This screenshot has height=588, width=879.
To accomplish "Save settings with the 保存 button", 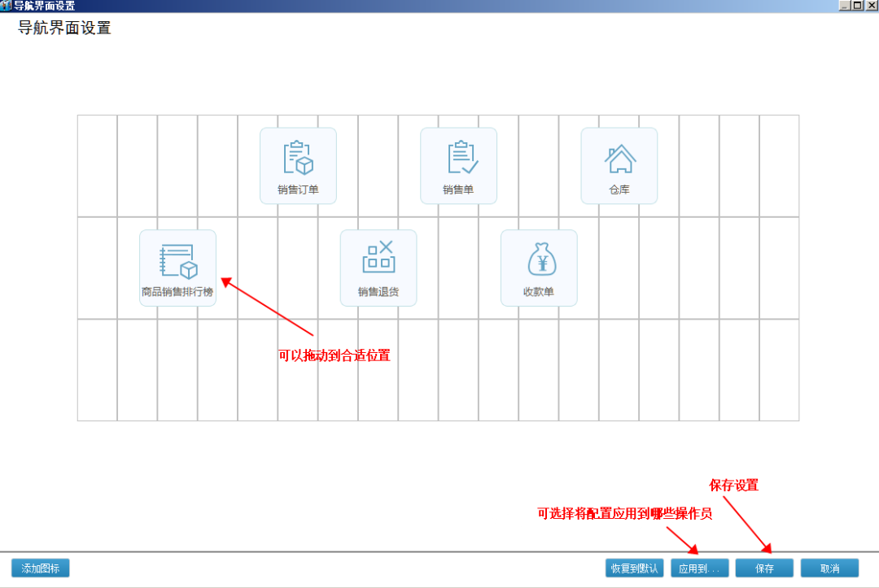I will pos(764,568).
